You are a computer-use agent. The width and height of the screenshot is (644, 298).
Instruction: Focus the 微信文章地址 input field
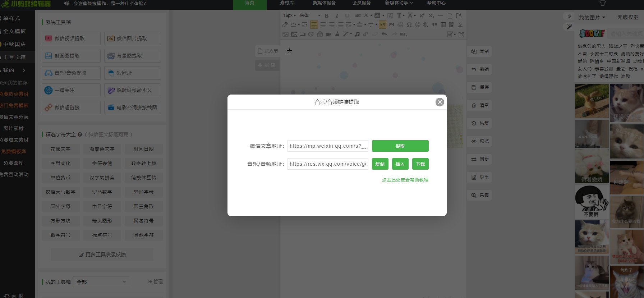coord(328,146)
